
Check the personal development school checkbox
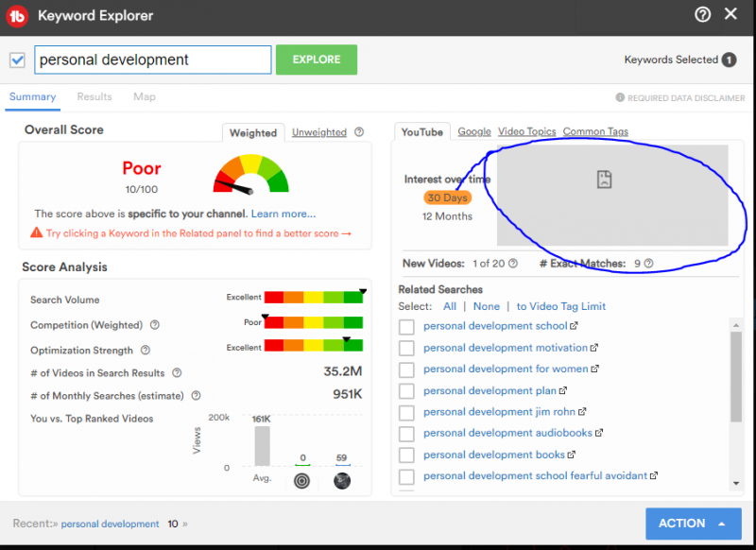(406, 326)
